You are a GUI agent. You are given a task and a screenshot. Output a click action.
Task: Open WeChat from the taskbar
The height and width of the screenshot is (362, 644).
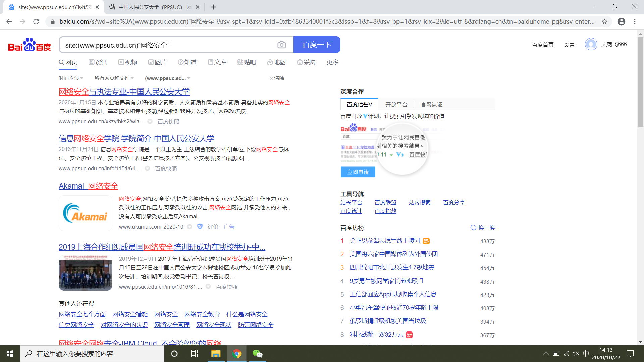click(x=257, y=354)
